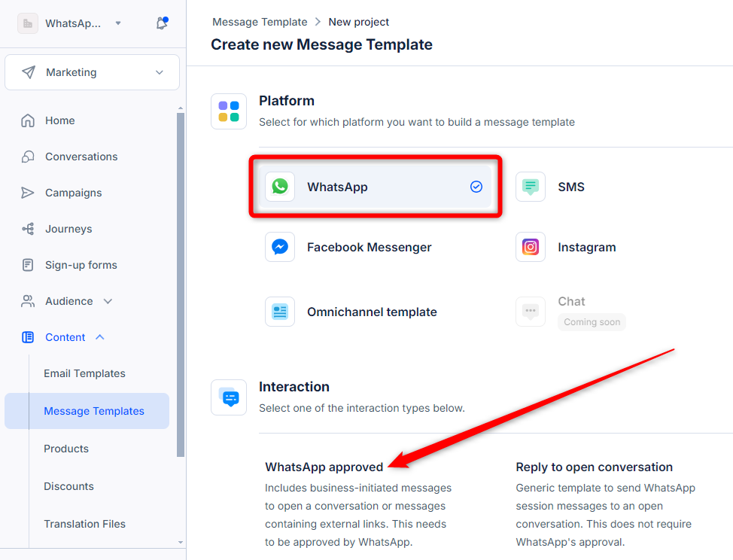This screenshot has width=733, height=560.
Task: Choose the WhatsApp approved interaction type
Action: pos(324,467)
